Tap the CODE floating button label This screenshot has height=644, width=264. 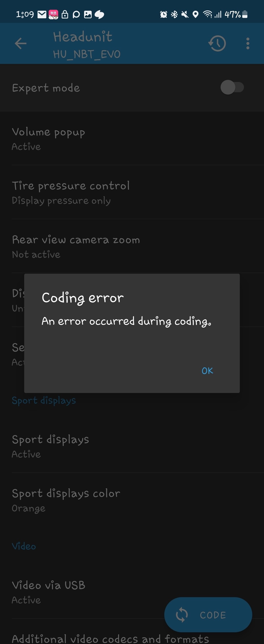(x=213, y=615)
